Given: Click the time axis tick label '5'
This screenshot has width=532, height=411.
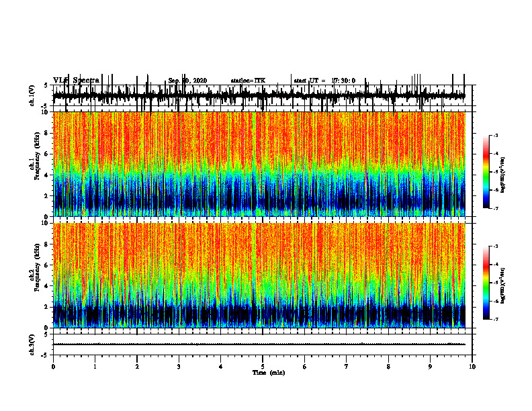Looking at the screenshot, I should click(263, 367).
